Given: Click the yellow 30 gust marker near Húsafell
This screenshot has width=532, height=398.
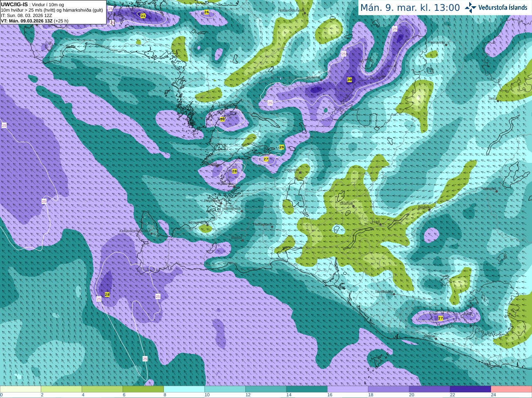Looking at the screenshot, I should (350, 80).
